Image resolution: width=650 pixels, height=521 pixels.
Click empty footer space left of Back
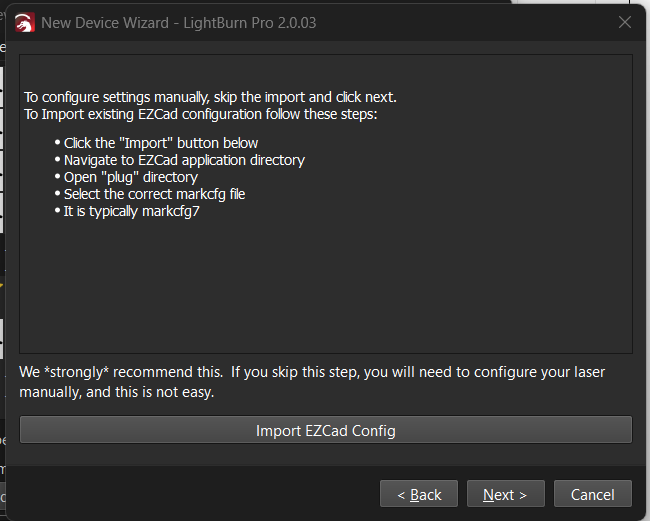(x=190, y=494)
